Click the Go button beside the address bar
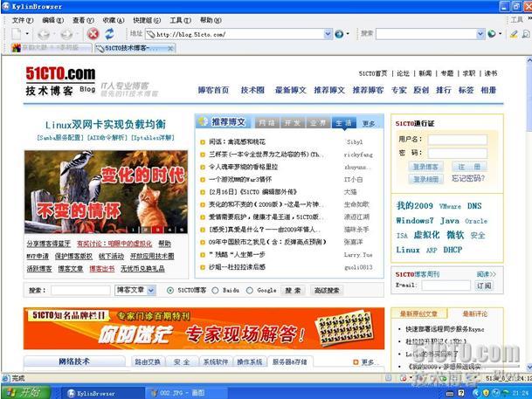Image resolution: width=532 pixels, height=399 pixels. [x=339, y=34]
